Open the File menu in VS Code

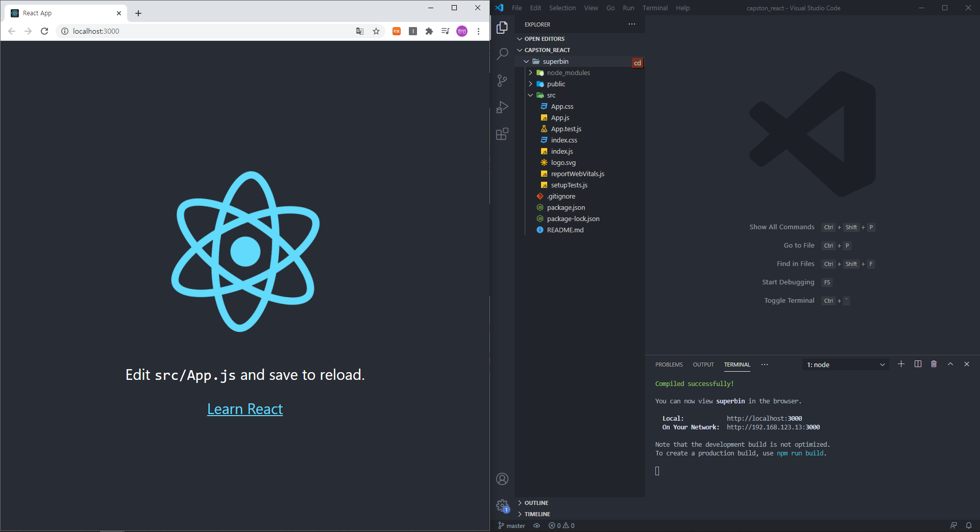[x=517, y=8]
